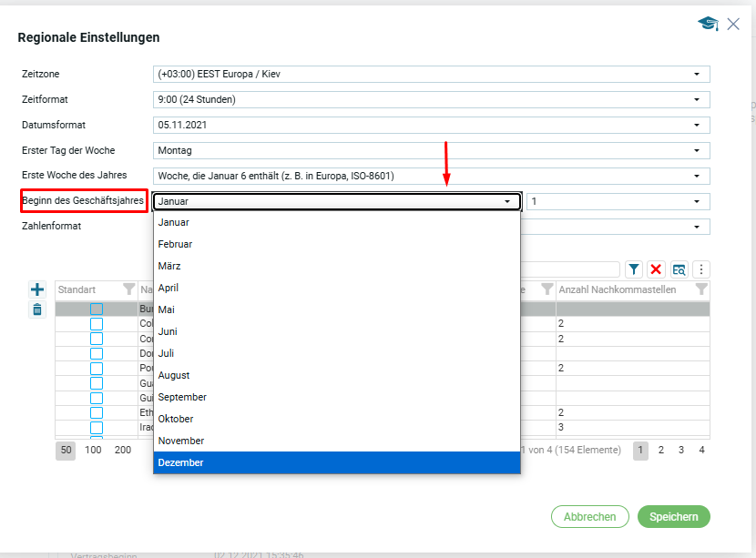Open the advanced search icon in grid toolbar

(679, 269)
